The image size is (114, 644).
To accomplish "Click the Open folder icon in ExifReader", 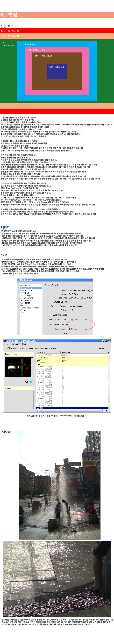I will tap(8, 348).
